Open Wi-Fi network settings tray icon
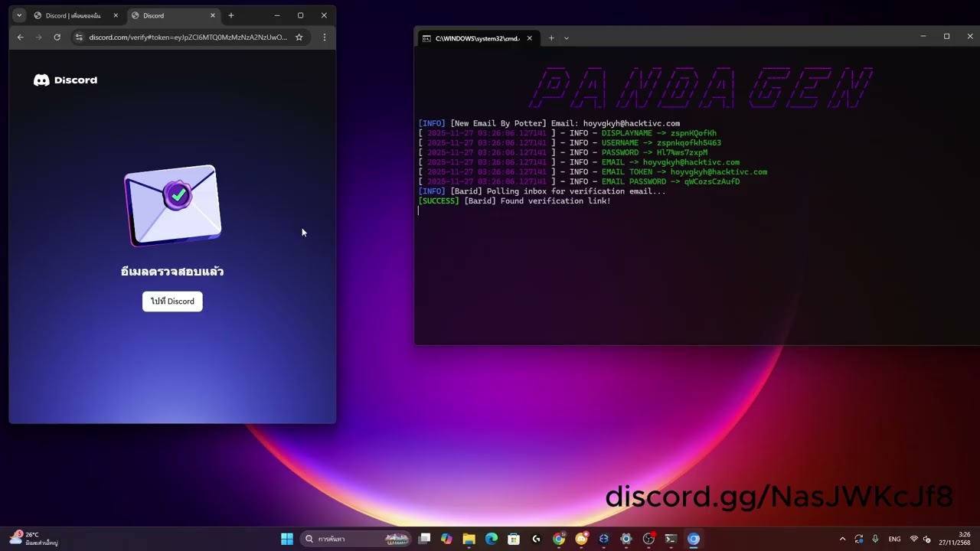Image resolution: width=980 pixels, height=551 pixels. (913, 539)
